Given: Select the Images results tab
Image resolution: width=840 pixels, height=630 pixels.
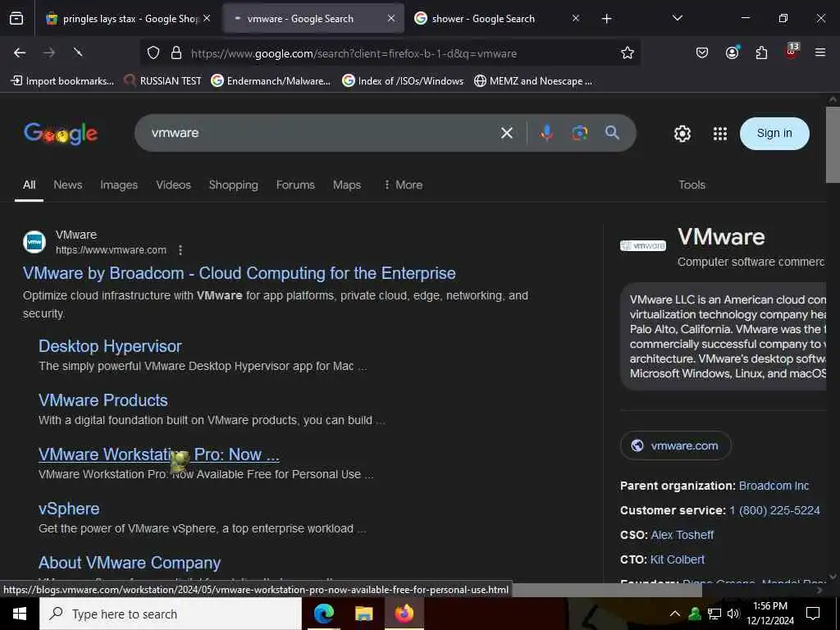Looking at the screenshot, I should point(119,185).
